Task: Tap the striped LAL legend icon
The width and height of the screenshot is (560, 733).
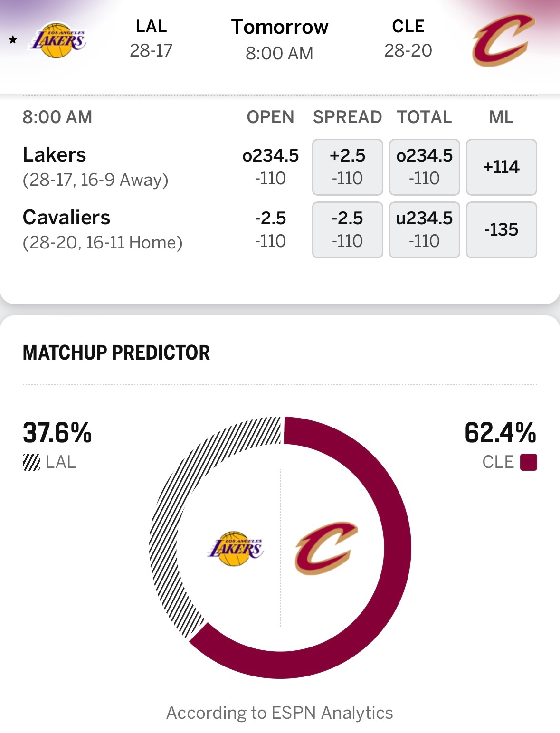Action: [x=31, y=462]
